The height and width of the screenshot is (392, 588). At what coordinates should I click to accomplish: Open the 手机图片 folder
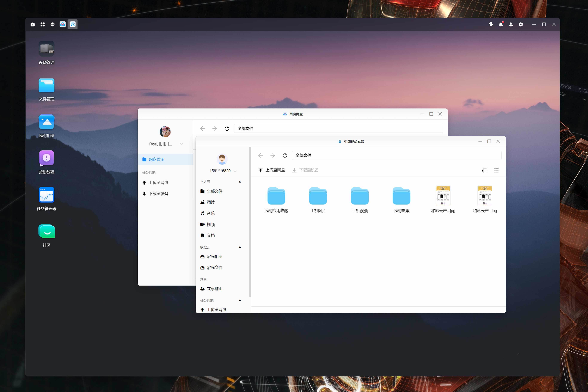click(x=318, y=196)
